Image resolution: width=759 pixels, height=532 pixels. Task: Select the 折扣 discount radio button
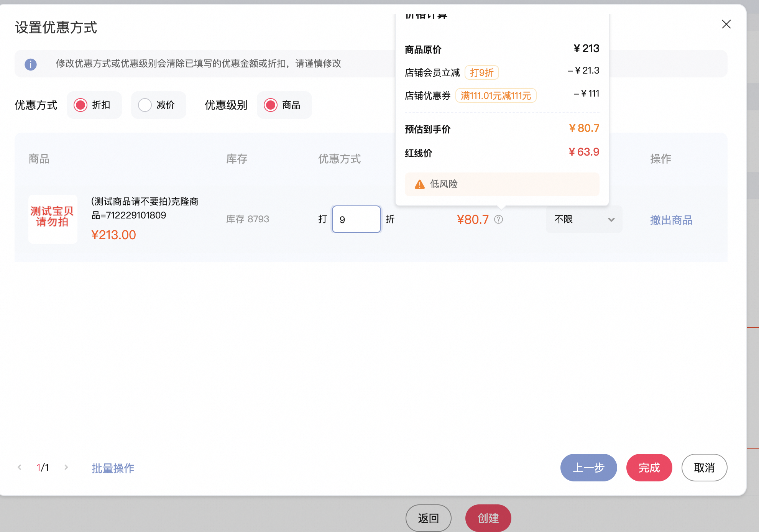[x=80, y=105]
